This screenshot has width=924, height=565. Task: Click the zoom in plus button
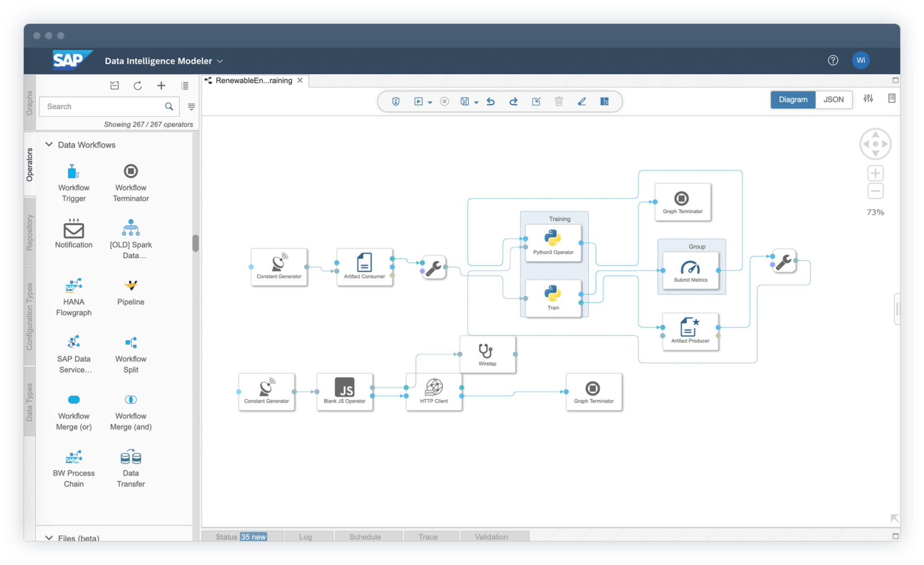tap(875, 173)
